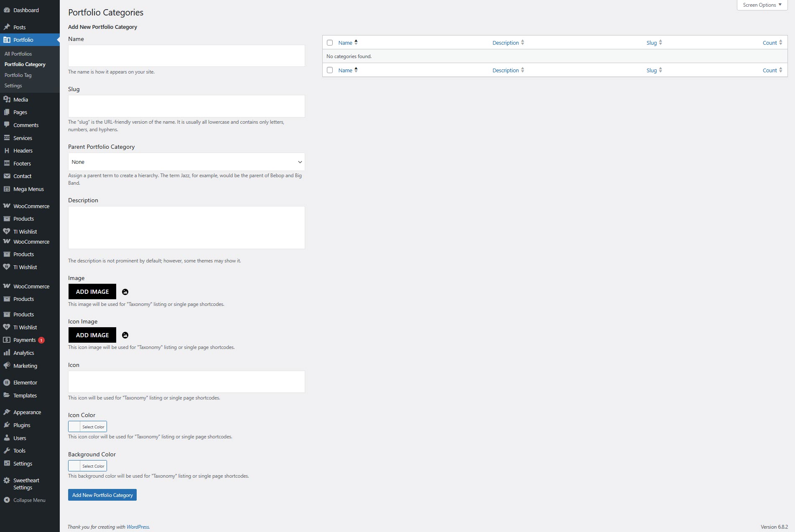795x532 pixels.
Task: Open the Background Color Select Color picker
Action: click(87, 466)
